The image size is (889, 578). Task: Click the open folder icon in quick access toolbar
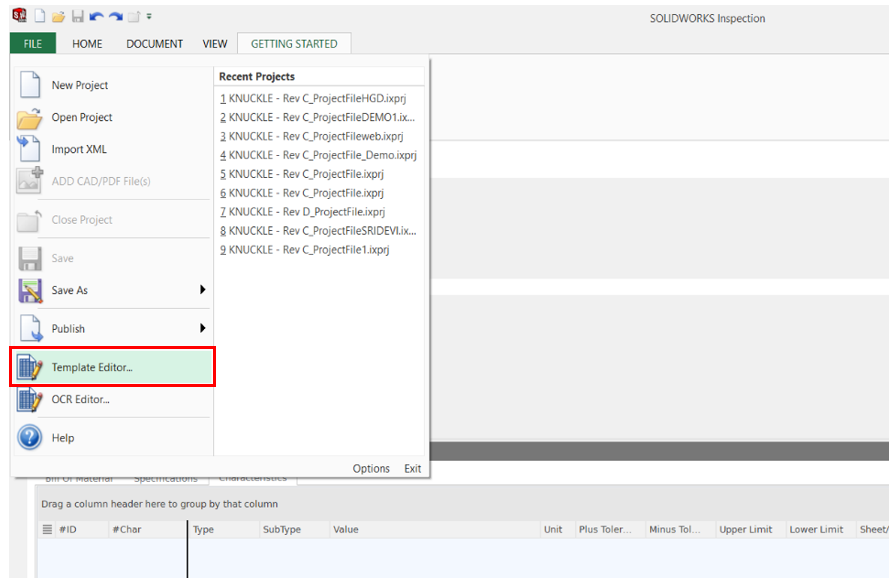pos(58,16)
